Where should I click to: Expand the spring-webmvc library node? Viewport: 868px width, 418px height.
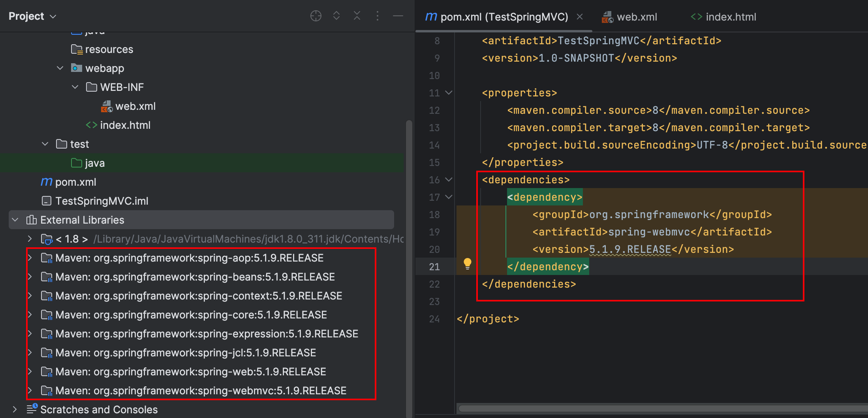tap(30, 390)
